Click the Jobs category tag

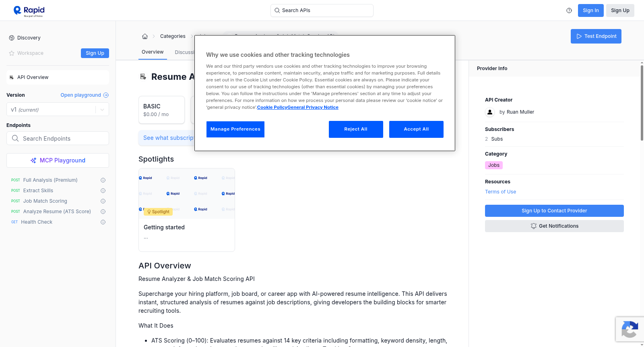[494, 165]
